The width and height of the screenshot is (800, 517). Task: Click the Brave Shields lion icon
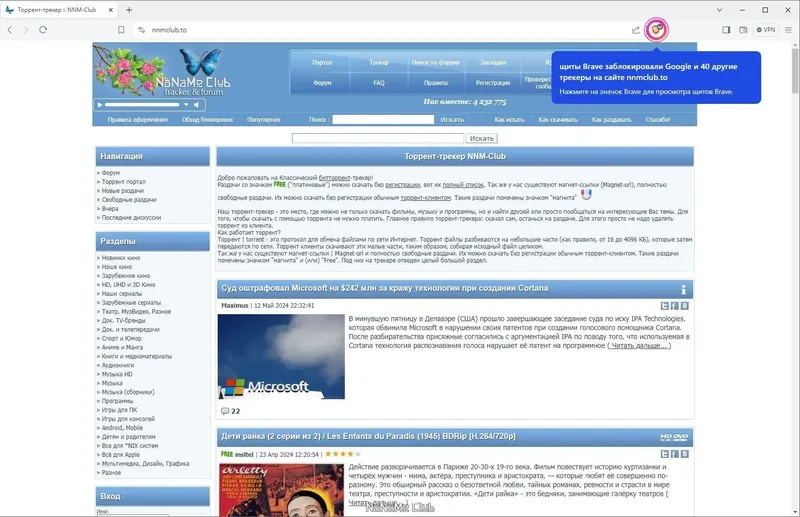pyautogui.click(x=656, y=30)
